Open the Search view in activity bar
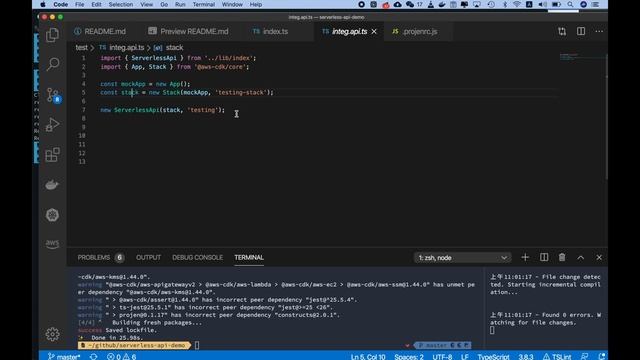 (x=52, y=64)
